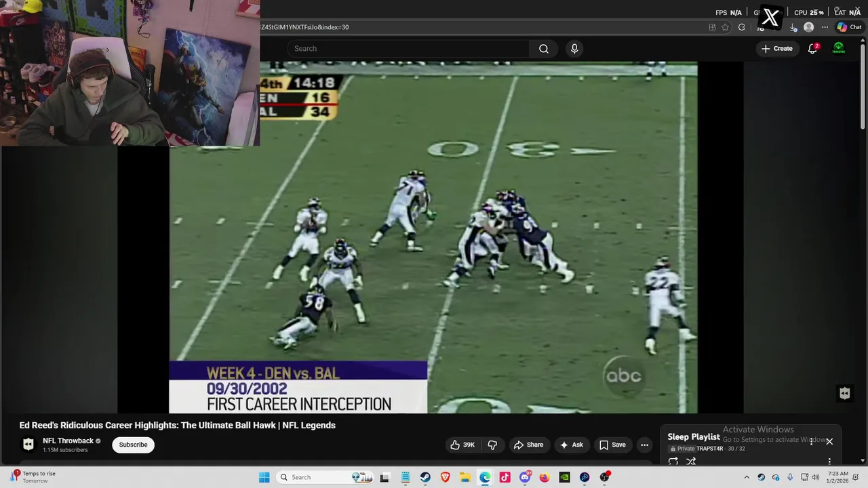The height and width of the screenshot is (488, 868).
Task: Click Steam icon in system tray
Action: (761, 477)
